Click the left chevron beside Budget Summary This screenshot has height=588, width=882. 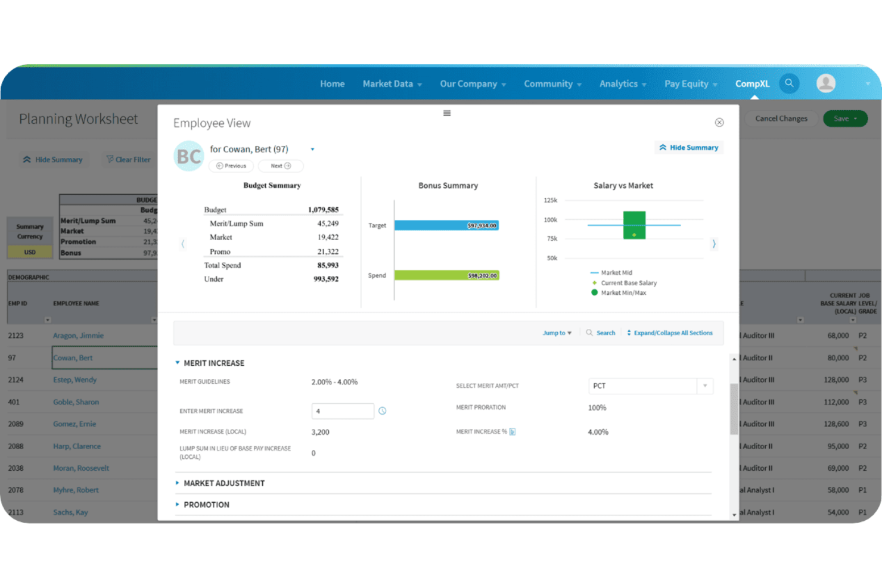coord(183,244)
